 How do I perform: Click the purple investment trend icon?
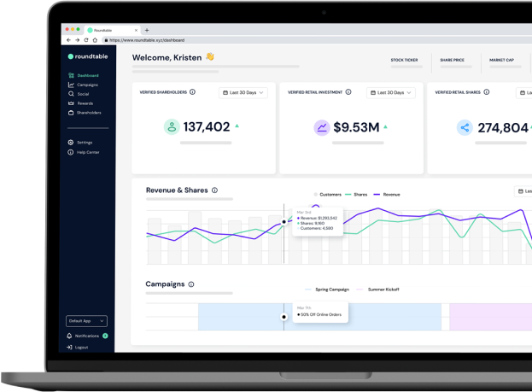(x=322, y=128)
